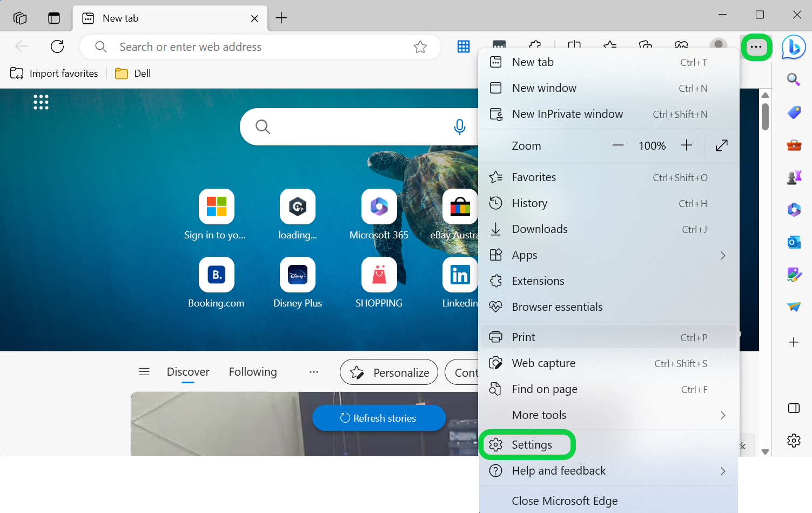This screenshot has height=513, width=812.
Task: Open Settings from the menu
Action: [x=609, y=445]
